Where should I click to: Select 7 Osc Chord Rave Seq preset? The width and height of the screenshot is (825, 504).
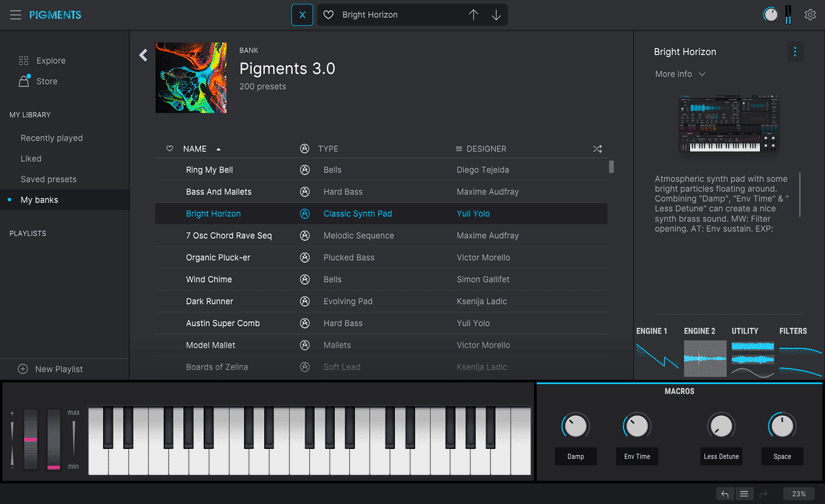(x=381, y=236)
